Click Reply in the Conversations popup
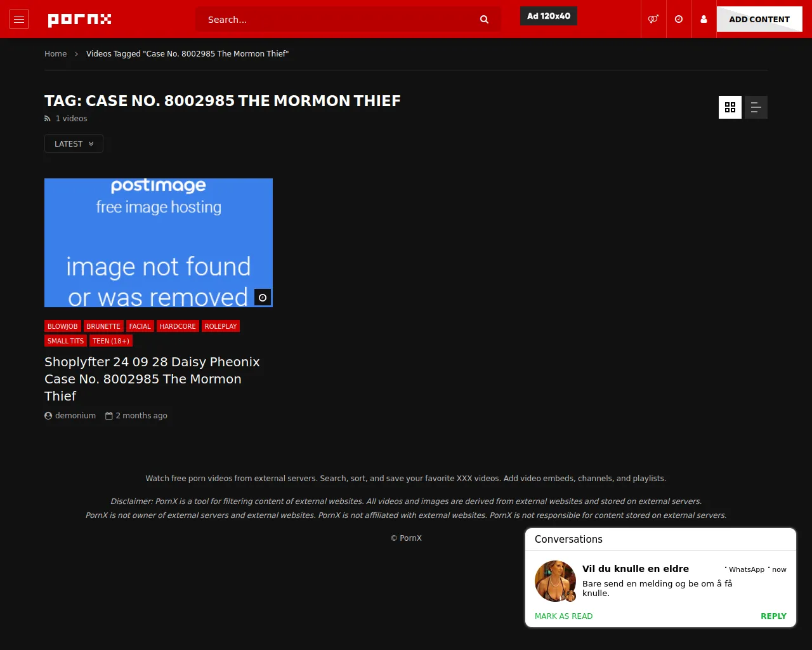812x650 pixels. coord(773,616)
